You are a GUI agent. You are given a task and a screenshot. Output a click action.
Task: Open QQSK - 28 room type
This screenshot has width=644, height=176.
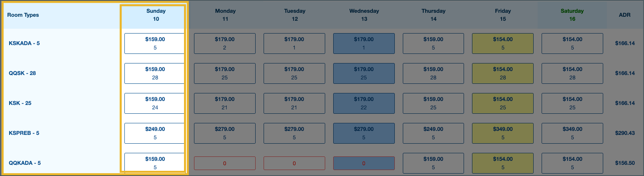coord(22,73)
